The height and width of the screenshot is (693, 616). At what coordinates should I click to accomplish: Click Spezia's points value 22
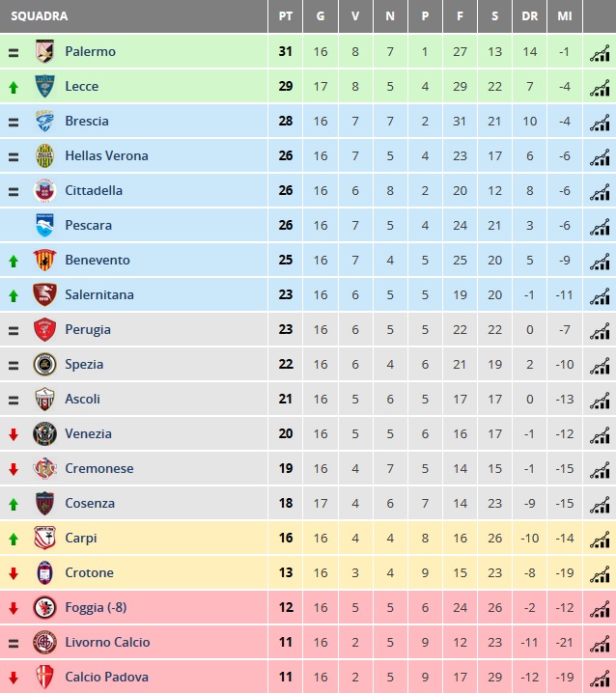[286, 364]
